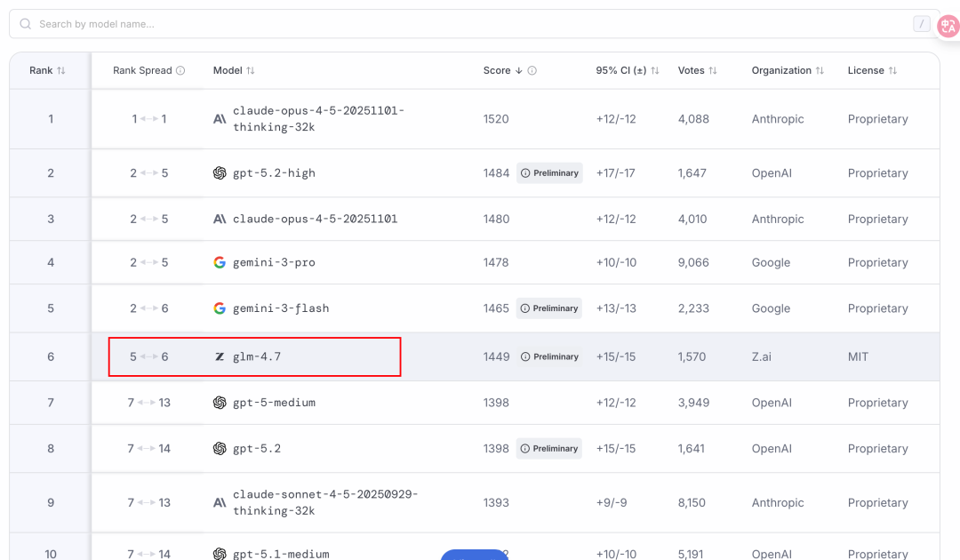
Task: Select votes value 3,949
Action: click(x=693, y=403)
